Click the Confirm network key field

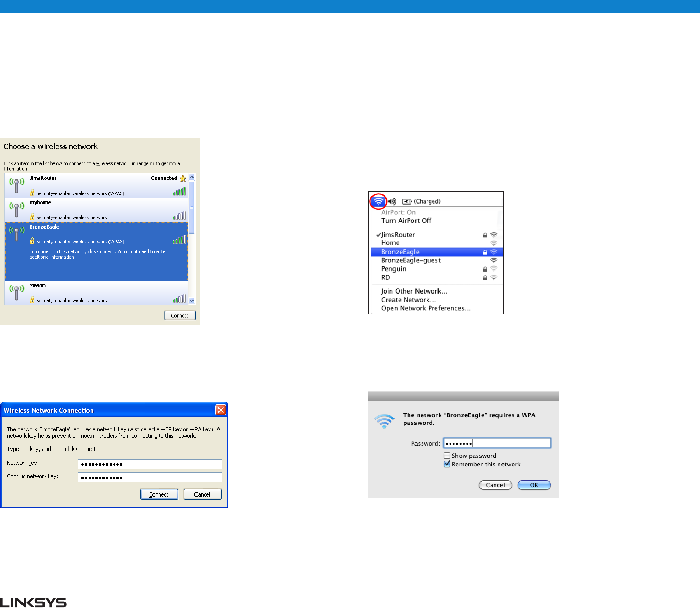pos(150,478)
